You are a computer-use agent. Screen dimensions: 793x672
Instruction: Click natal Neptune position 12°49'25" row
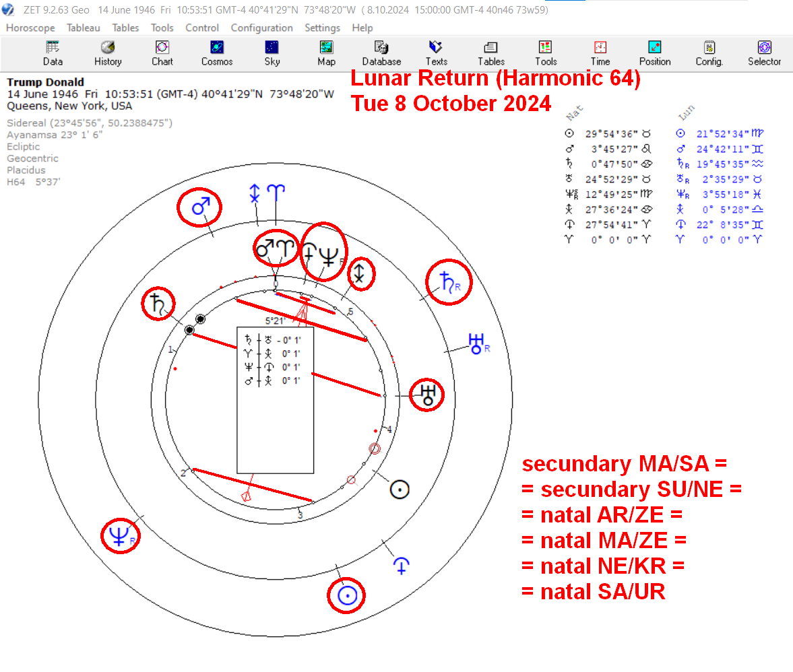pyautogui.click(x=608, y=194)
